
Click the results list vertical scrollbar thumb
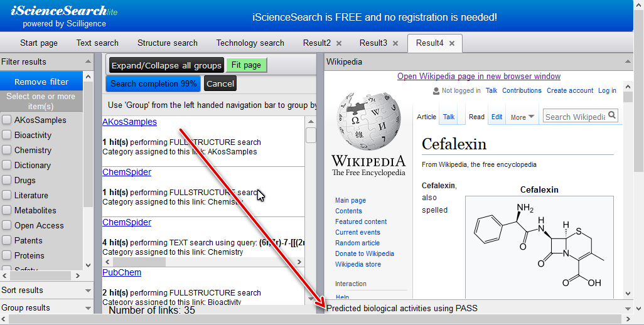(311, 136)
